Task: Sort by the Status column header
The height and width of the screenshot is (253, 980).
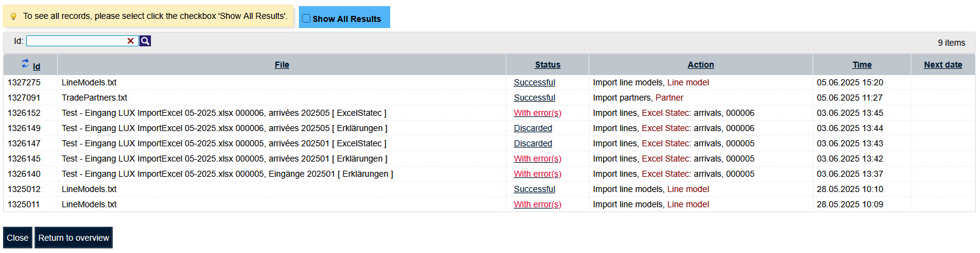Action: 547,65
